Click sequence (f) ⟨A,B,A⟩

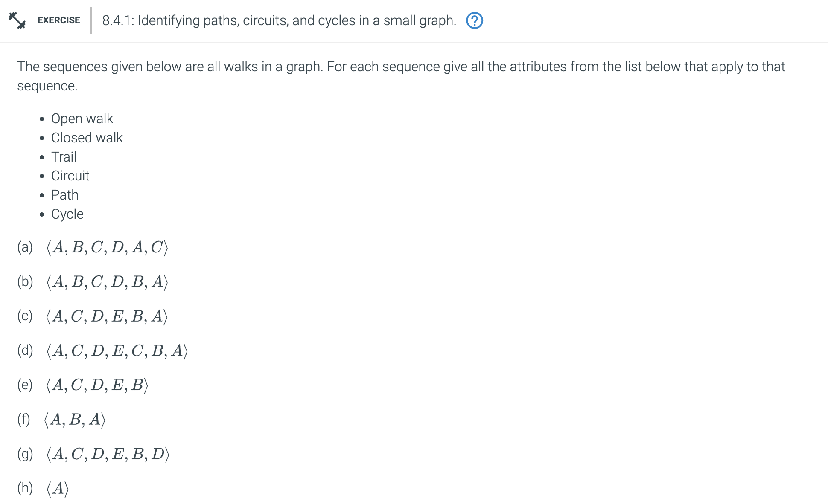coord(75,420)
